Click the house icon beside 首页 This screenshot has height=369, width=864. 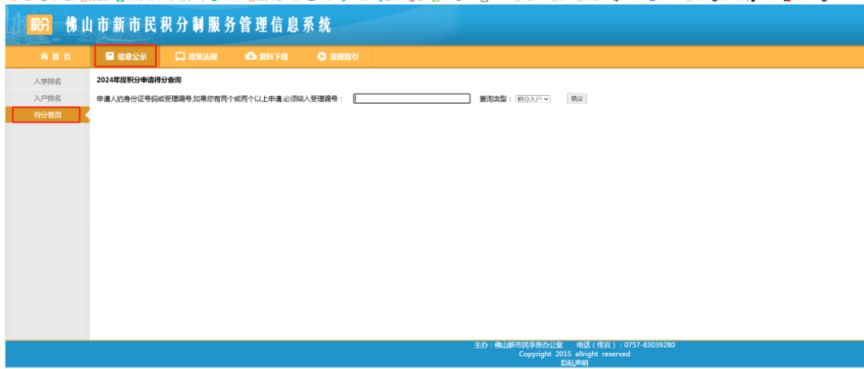coord(44,56)
